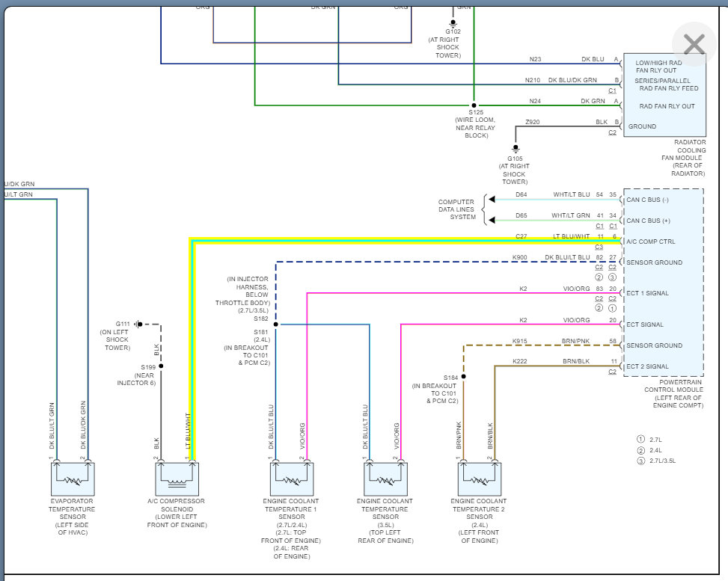
Task: Click the "SENSOR GROUND" label on K915 line
Action: click(x=654, y=345)
